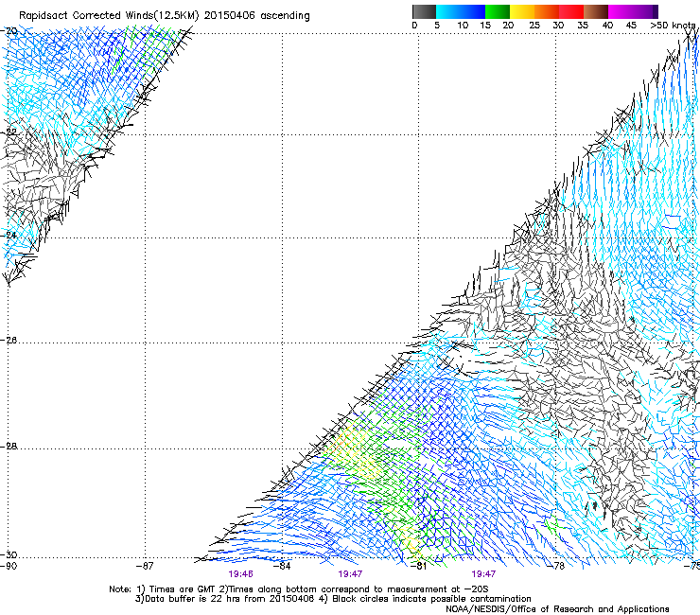The width and height of the screenshot is (700, 615).
Task: Click the title text 'Rapidscat Corrected Winds'
Action: [x=87, y=16]
